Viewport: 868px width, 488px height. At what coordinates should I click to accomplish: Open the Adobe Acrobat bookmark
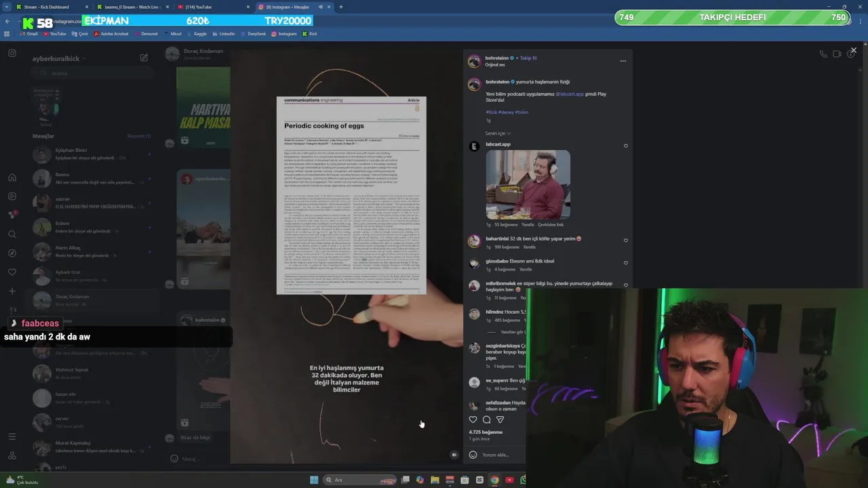(x=111, y=33)
